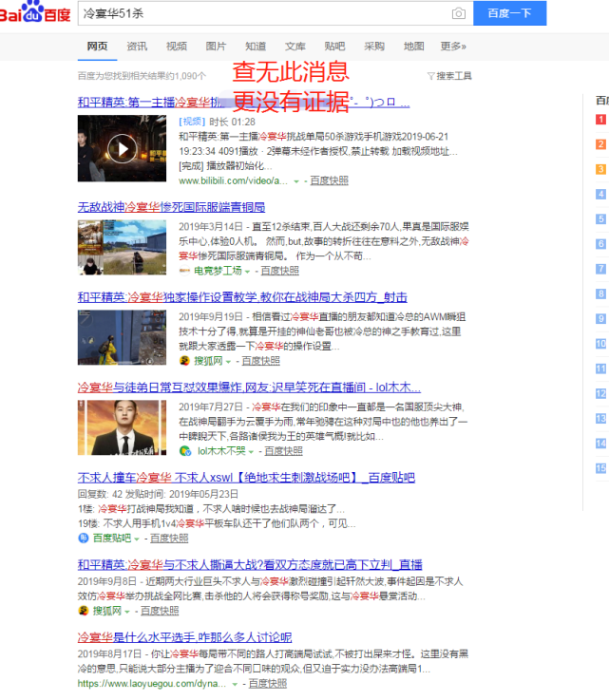Click lol木木不哭 source icon
609x700 pixels.
185,451
